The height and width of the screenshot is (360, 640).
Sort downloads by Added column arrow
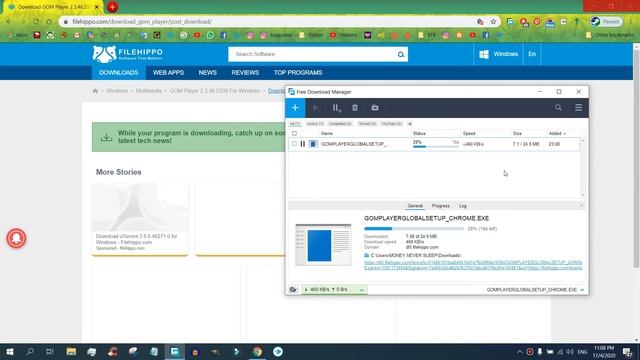[x=564, y=134]
